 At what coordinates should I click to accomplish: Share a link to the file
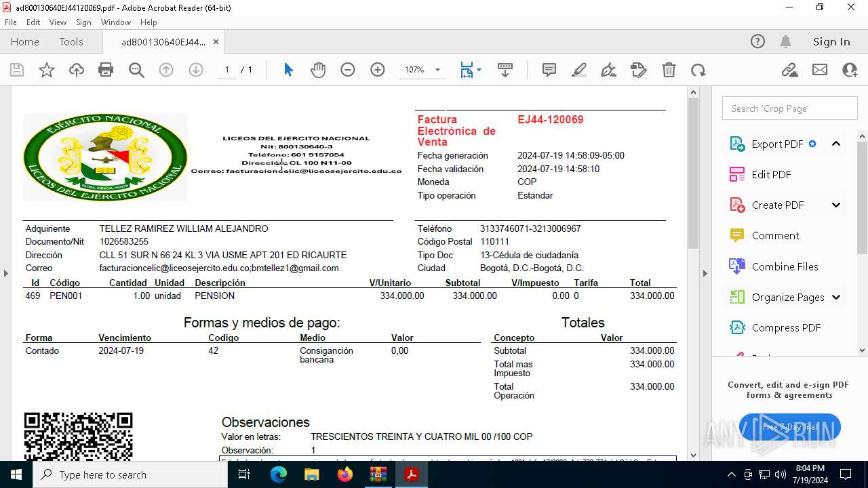[789, 70]
